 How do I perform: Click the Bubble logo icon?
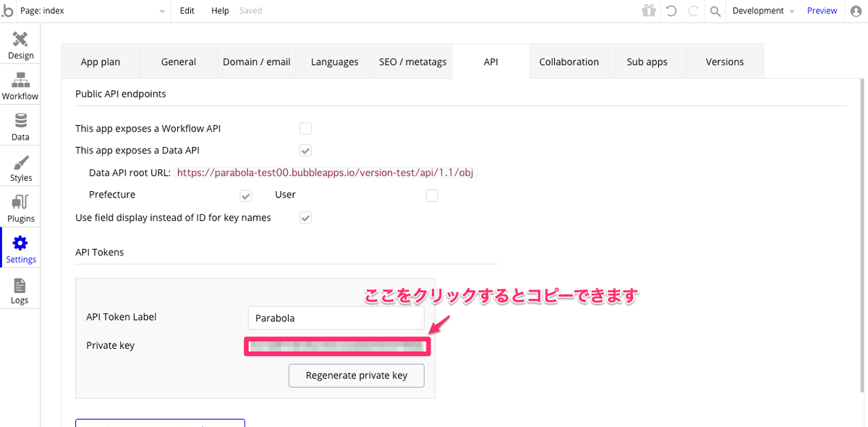coord(7,11)
